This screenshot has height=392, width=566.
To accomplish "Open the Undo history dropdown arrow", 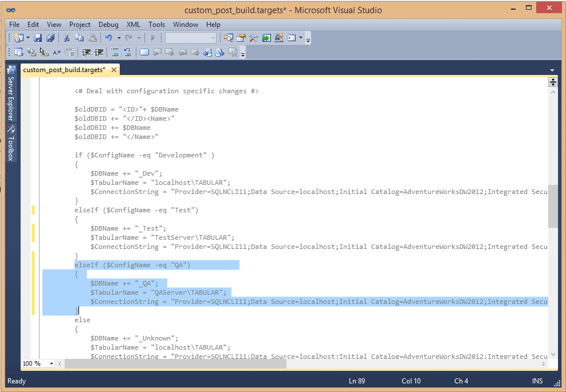I will (119, 38).
